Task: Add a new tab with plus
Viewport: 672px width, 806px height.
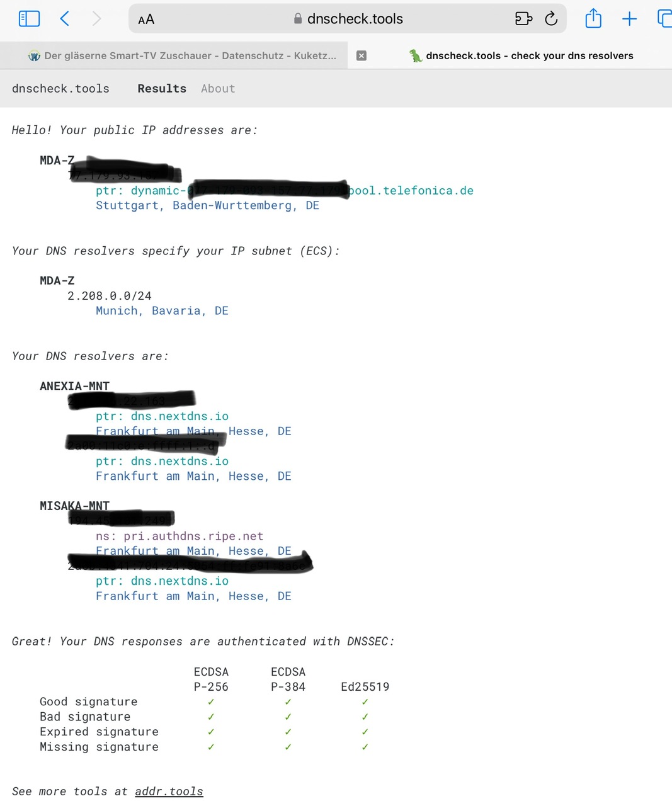Action: tap(629, 19)
